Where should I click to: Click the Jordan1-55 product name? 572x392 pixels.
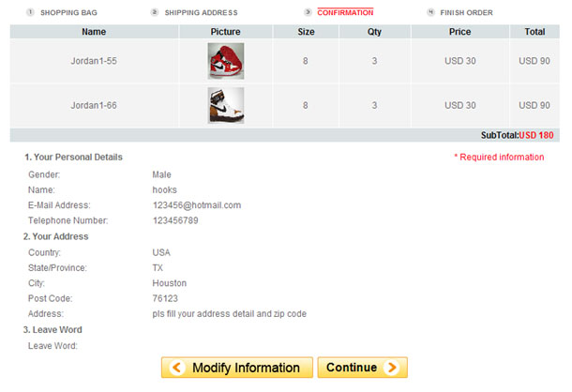pyautogui.click(x=94, y=61)
